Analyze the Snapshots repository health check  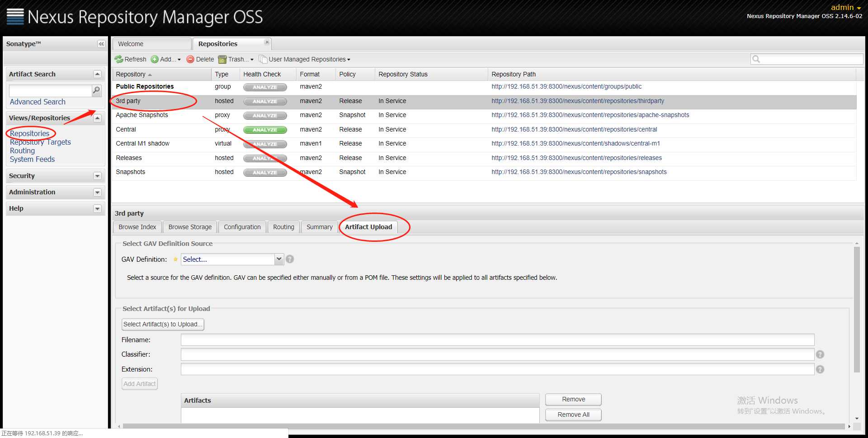pos(265,173)
